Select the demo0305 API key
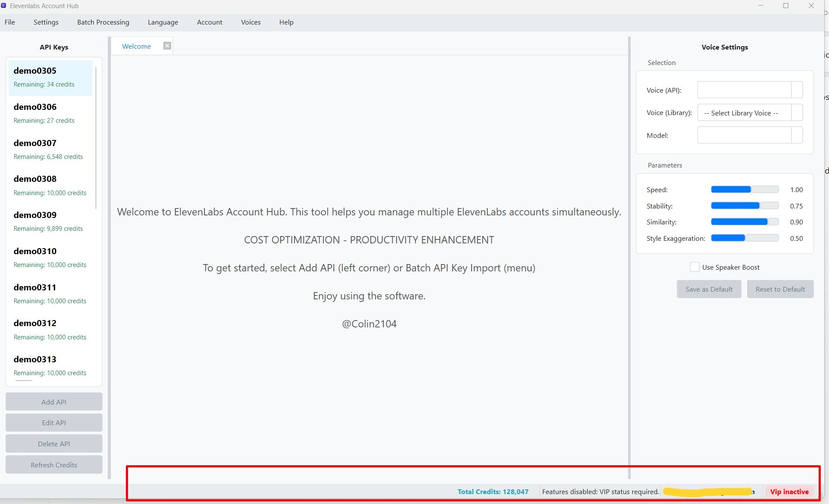 point(50,78)
